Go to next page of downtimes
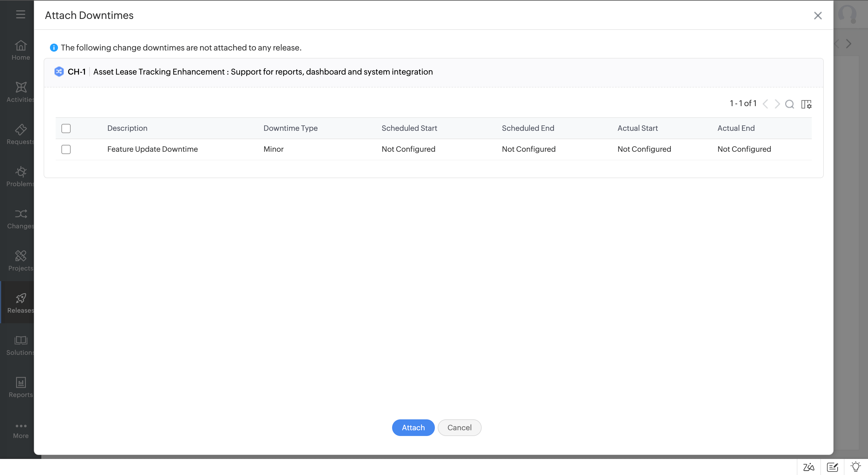The height and width of the screenshot is (475, 868). [777, 104]
